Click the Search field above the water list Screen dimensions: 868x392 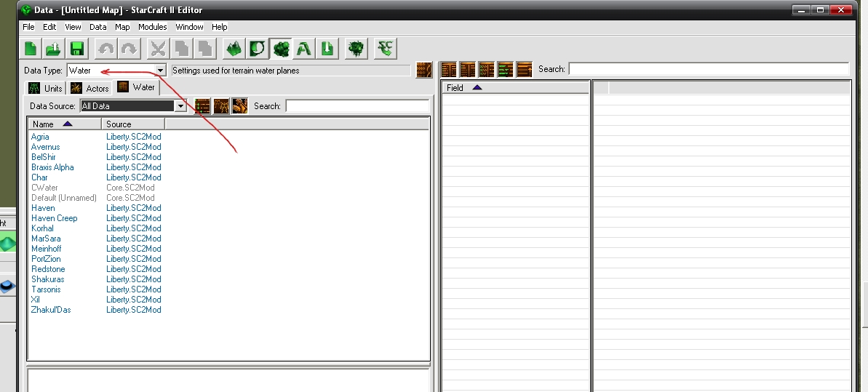[x=358, y=105]
